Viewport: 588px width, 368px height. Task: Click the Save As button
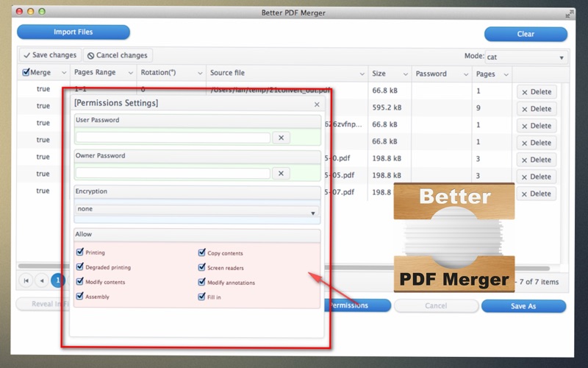[523, 306]
